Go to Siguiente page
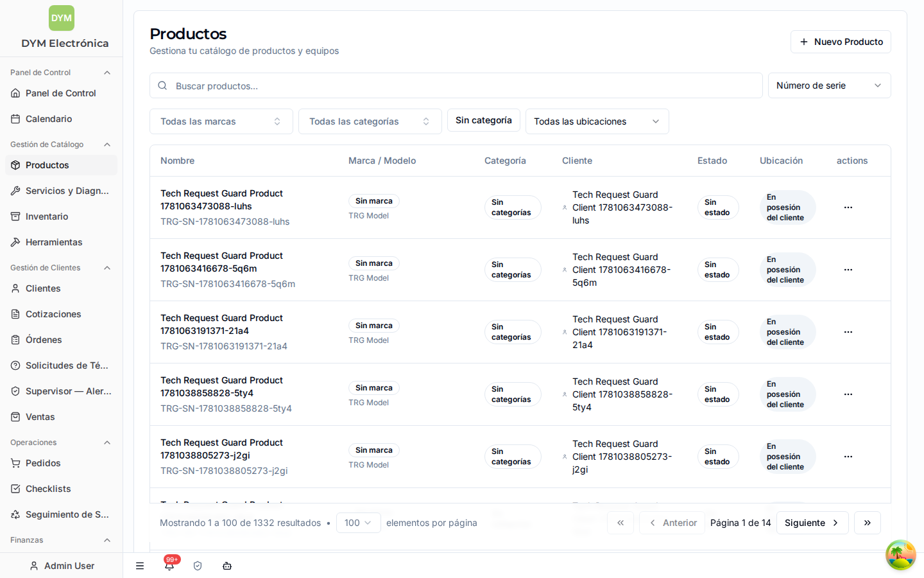The width and height of the screenshot is (924, 578). (x=812, y=523)
